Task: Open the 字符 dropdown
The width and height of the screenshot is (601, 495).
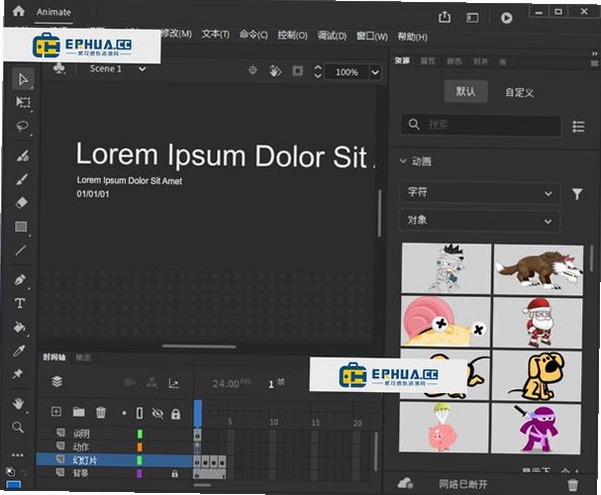Action: (x=479, y=192)
